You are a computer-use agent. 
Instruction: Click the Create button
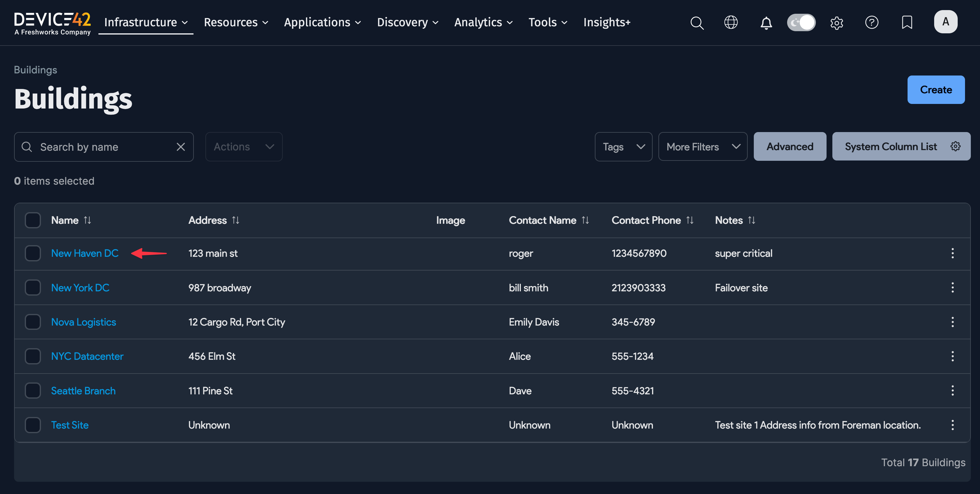(935, 90)
